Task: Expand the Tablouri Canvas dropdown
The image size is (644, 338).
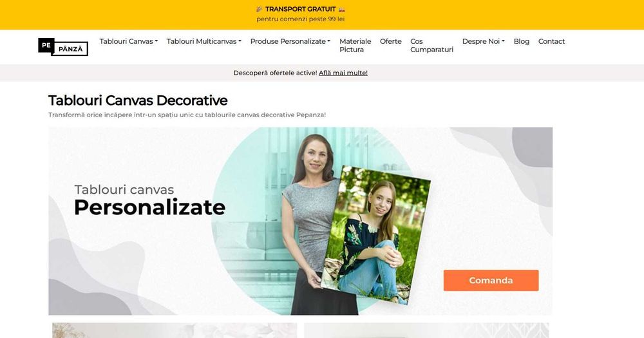Action: [x=129, y=41]
